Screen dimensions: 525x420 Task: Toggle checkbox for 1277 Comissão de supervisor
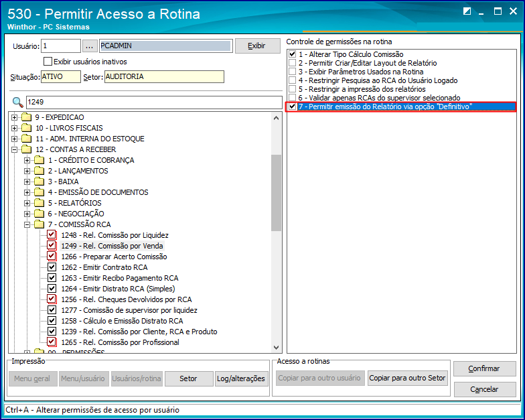pos(52,309)
